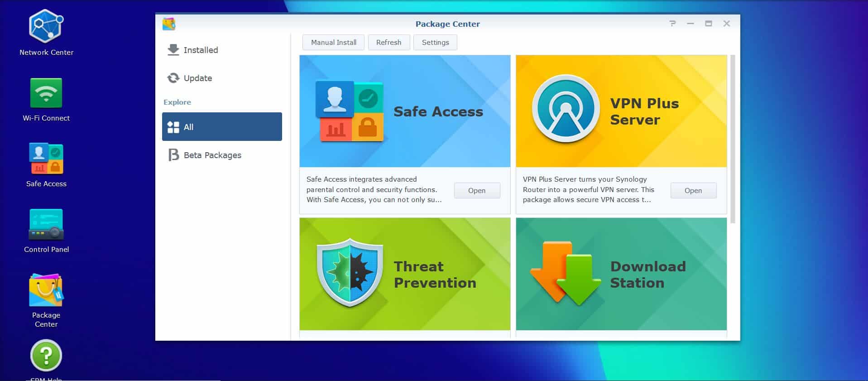Click Manual Install button
The width and height of the screenshot is (868, 381).
[x=334, y=42]
